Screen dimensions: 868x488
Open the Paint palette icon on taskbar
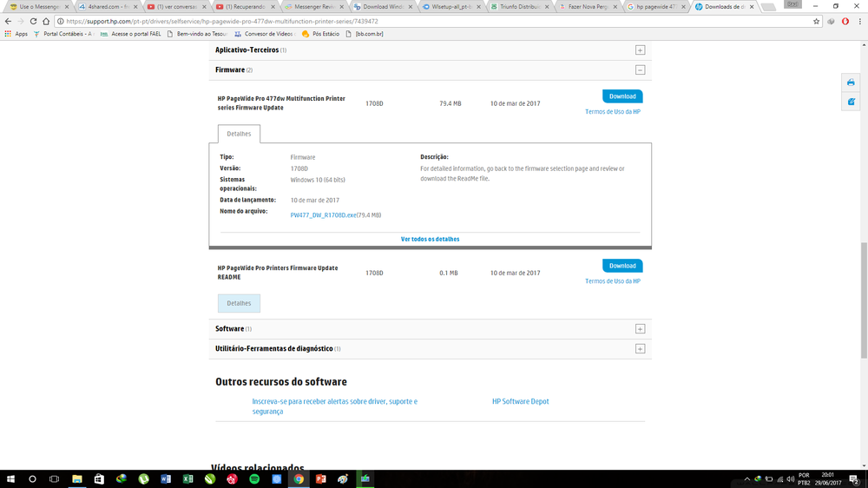(x=343, y=479)
